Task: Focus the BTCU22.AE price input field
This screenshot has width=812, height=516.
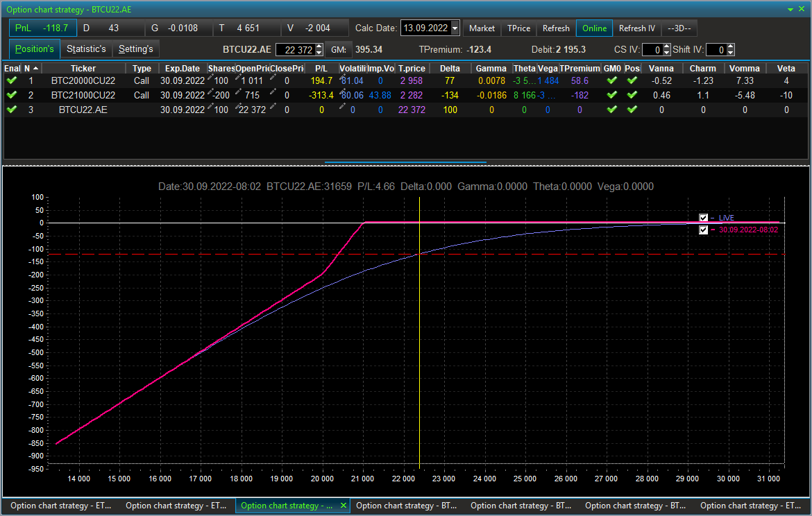Action: click(x=295, y=50)
